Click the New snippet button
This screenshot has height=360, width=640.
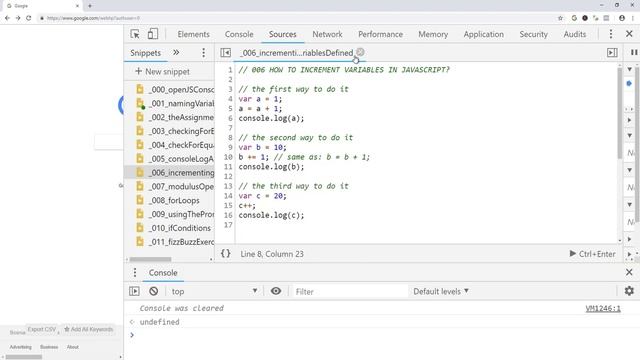tap(162, 71)
